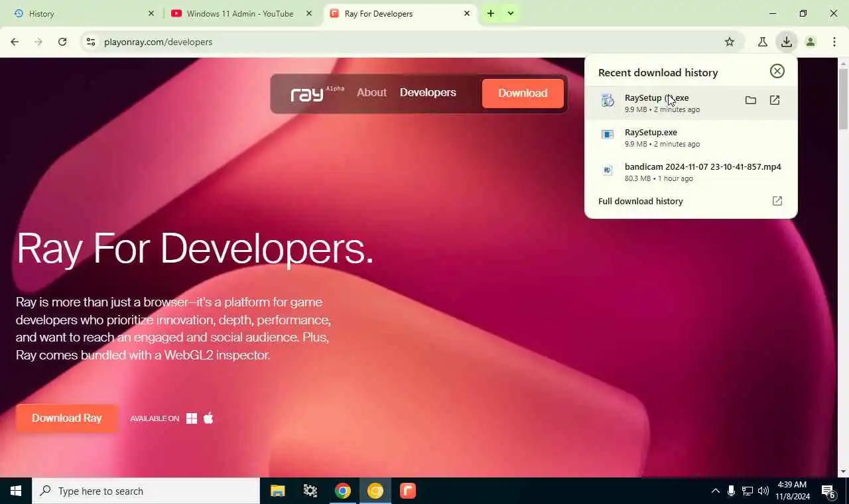Open the profile avatar menu
Screen dimensions: 849x504
(811, 42)
